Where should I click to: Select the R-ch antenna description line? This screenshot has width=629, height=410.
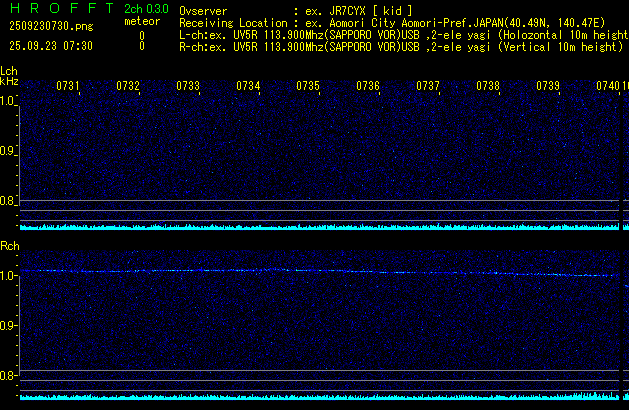400,46
